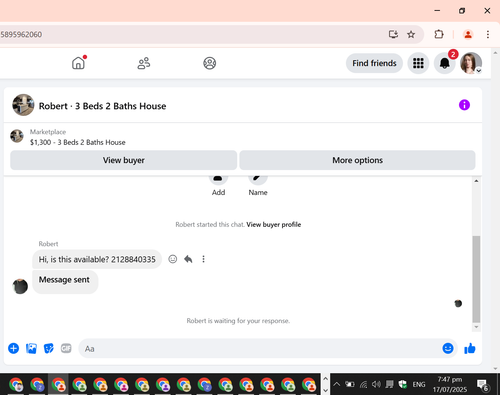
Task: Attach a file with the photo icon in composer
Action: pyautogui.click(x=31, y=348)
